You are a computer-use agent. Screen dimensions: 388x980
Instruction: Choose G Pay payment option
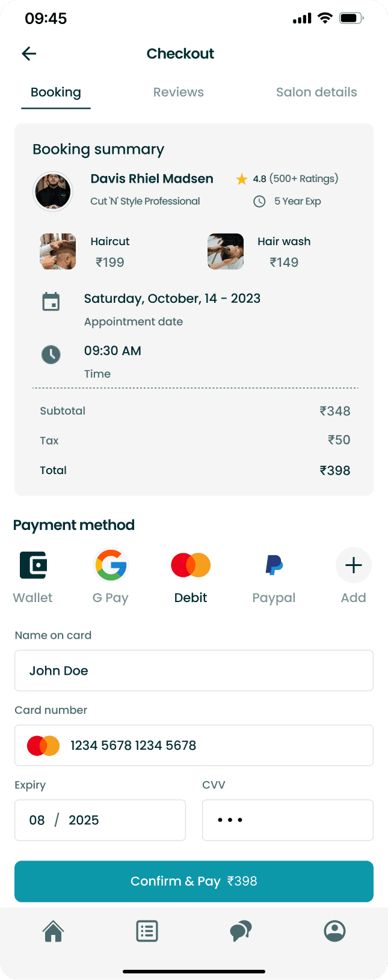[111, 565]
